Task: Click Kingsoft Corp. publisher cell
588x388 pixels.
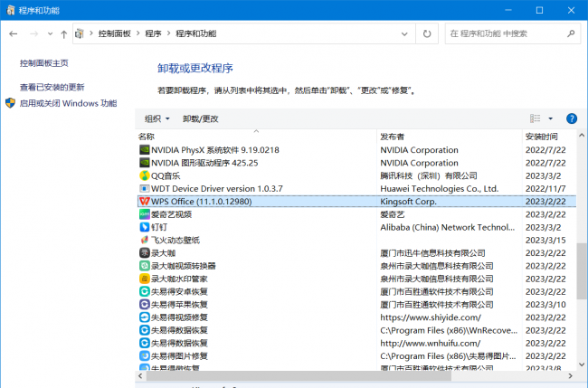Action: (x=408, y=202)
